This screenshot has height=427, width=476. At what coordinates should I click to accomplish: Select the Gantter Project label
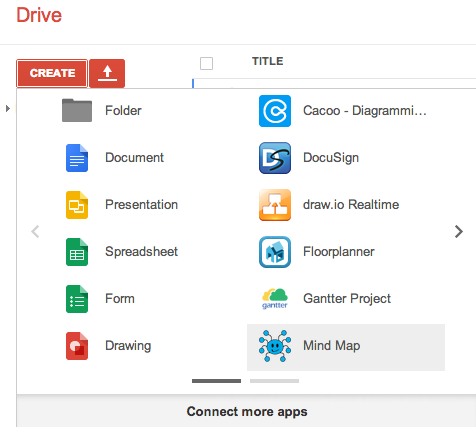click(347, 299)
